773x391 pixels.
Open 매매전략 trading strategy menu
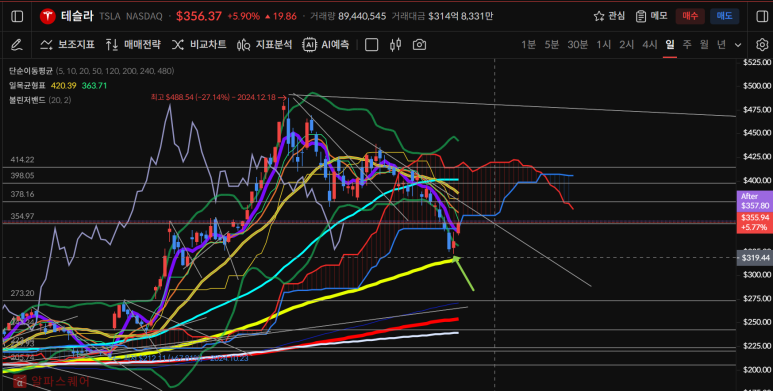click(133, 45)
